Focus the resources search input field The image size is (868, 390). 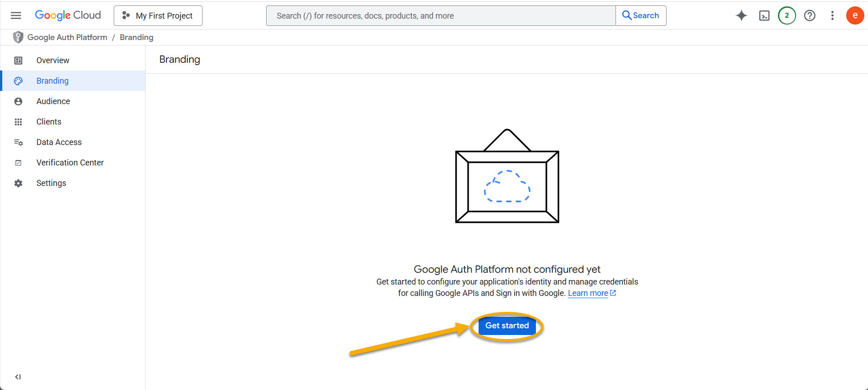tap(441, 15)
